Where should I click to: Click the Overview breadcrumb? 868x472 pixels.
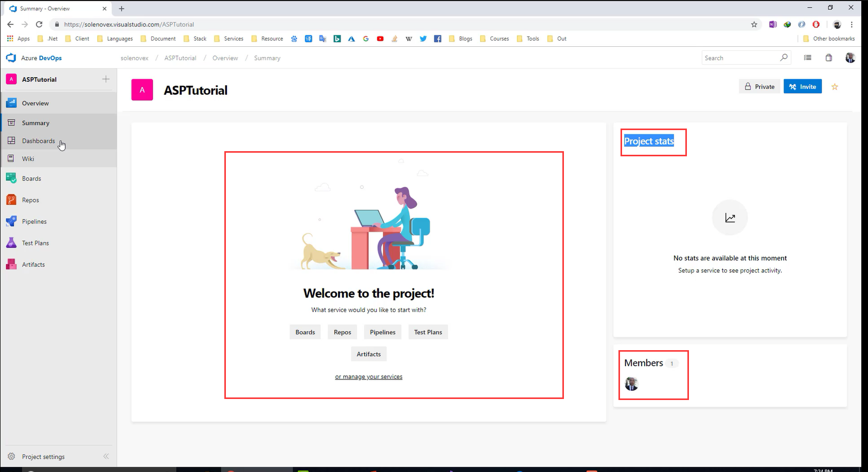click(225, 58)
